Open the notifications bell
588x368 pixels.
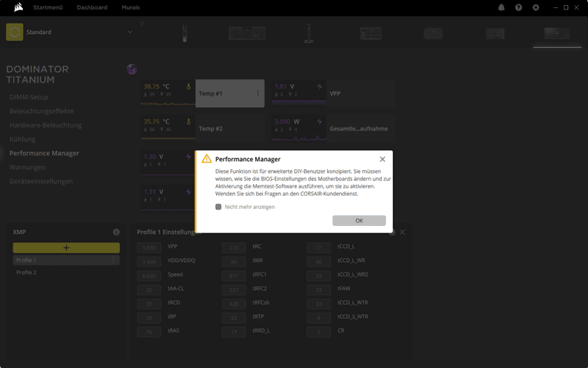point(501,7)
